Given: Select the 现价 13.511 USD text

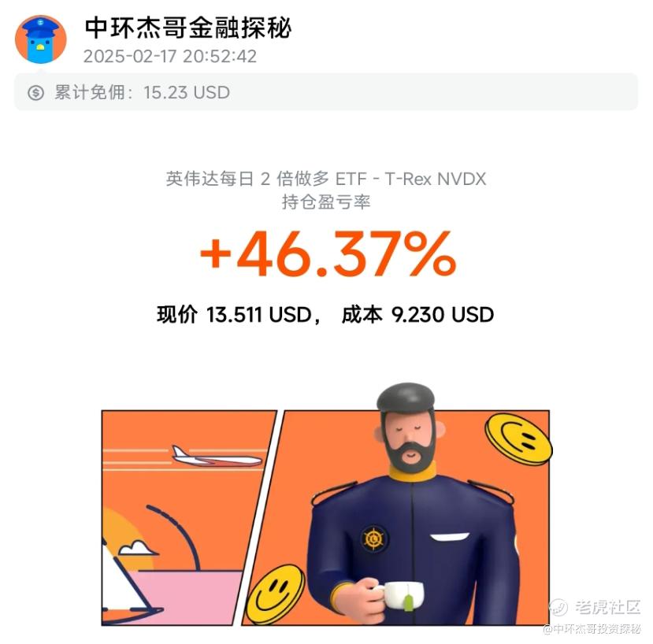Looking at the screenshot, I should click(235, 314).
